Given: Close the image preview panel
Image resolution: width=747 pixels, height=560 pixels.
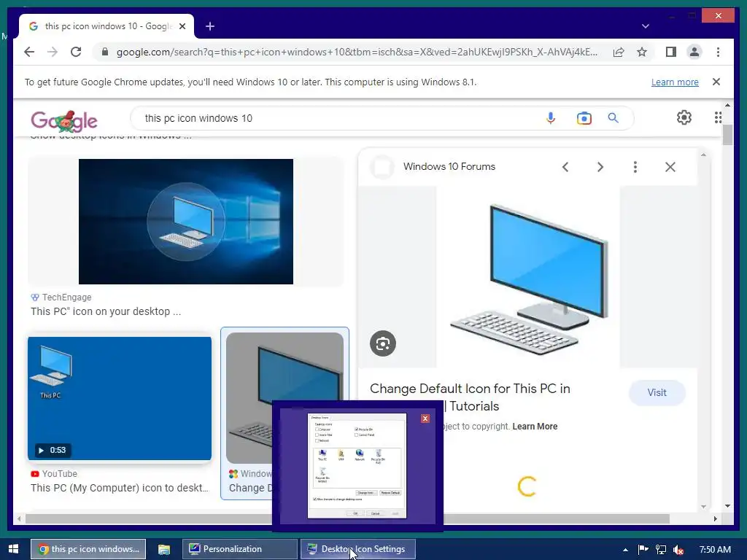Looking at the screenshot, I should click(x=670, y=167).
